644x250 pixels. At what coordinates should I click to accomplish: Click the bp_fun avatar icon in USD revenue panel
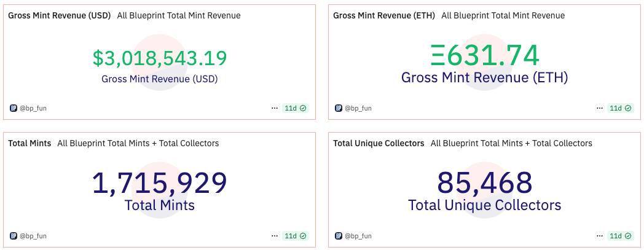(x=14, y=108)
